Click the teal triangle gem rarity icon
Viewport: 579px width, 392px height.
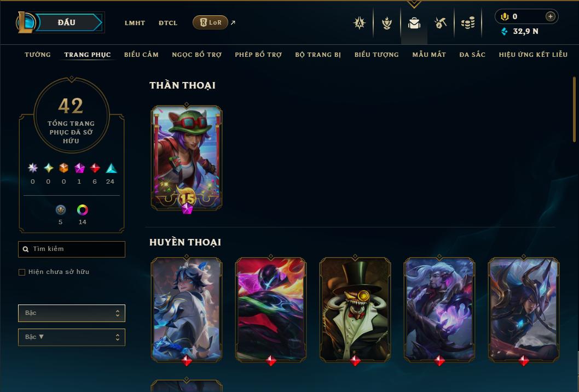(111, 168)
